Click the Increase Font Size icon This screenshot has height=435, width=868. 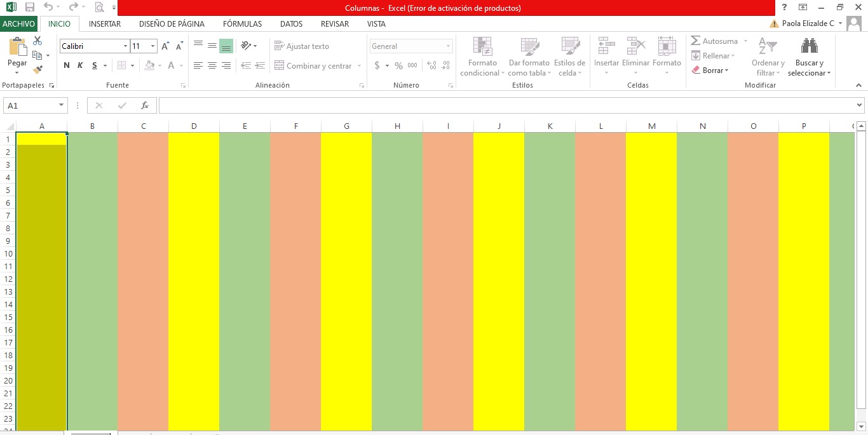(165, 46)
